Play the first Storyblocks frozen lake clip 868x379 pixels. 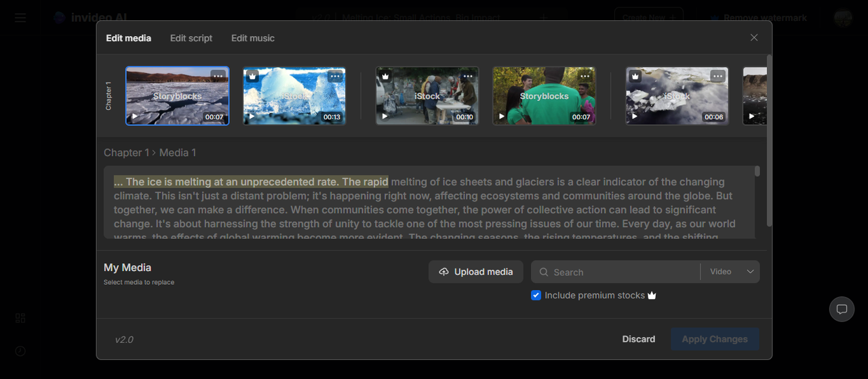(x=135, y=117)
